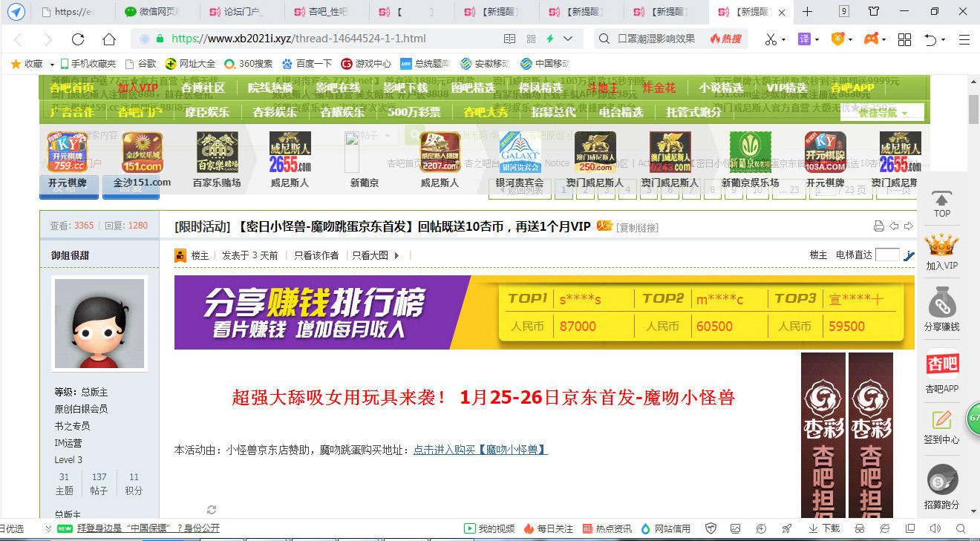Click the browser refresh button
Image resolution: width=980 pixels, height=541 pixels.
coord(78,39)
